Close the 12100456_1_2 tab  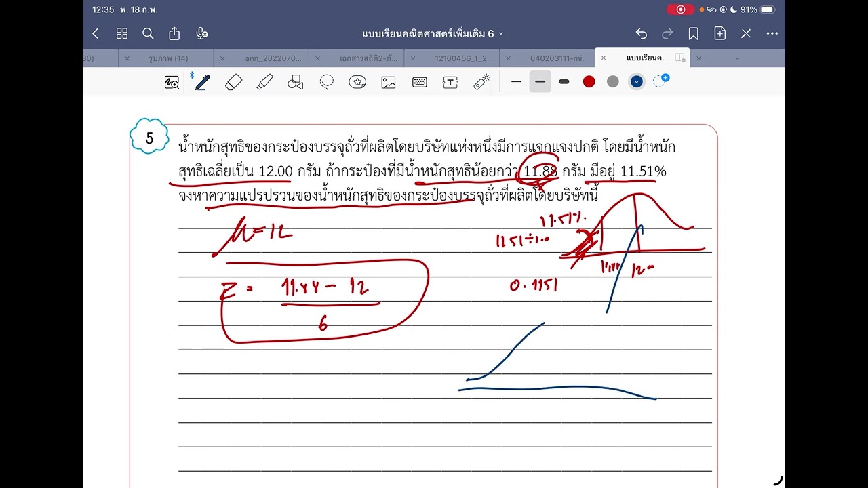click(x=412, y=58)
